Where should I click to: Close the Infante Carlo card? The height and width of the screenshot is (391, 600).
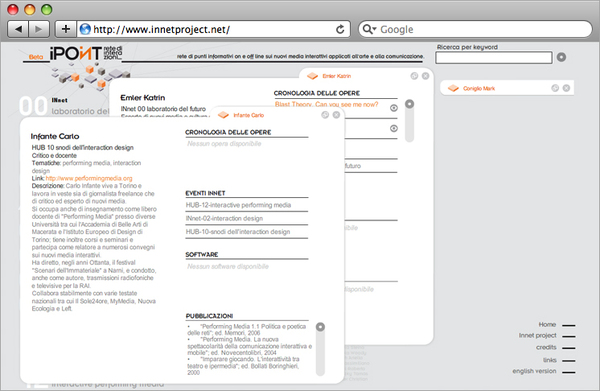(336, 115)
